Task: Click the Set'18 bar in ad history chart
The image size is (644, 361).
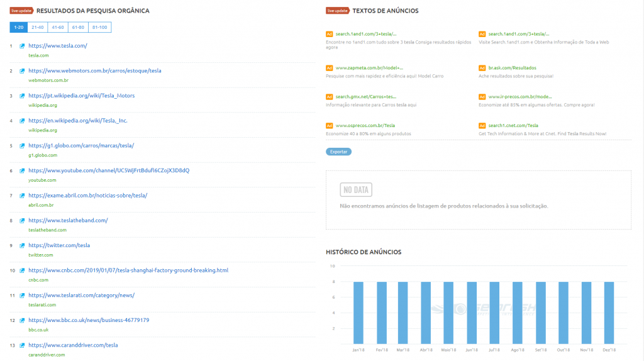Action: (540, 313)
